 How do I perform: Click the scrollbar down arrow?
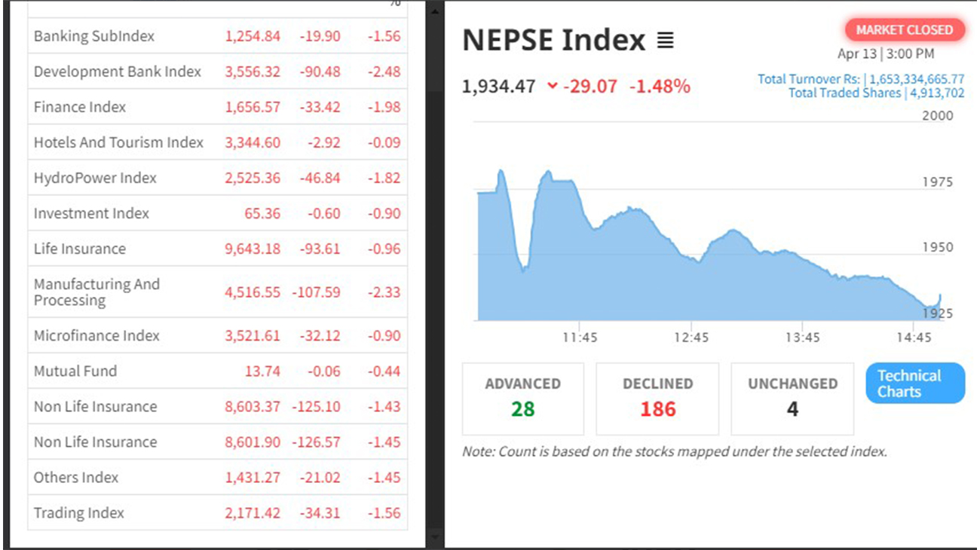click(433, 537)
